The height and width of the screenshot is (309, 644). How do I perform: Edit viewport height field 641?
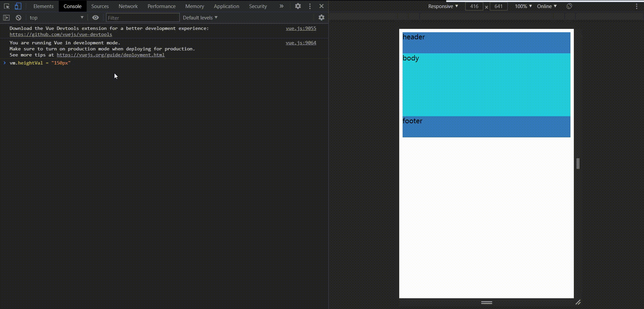(x=498, y=6)
